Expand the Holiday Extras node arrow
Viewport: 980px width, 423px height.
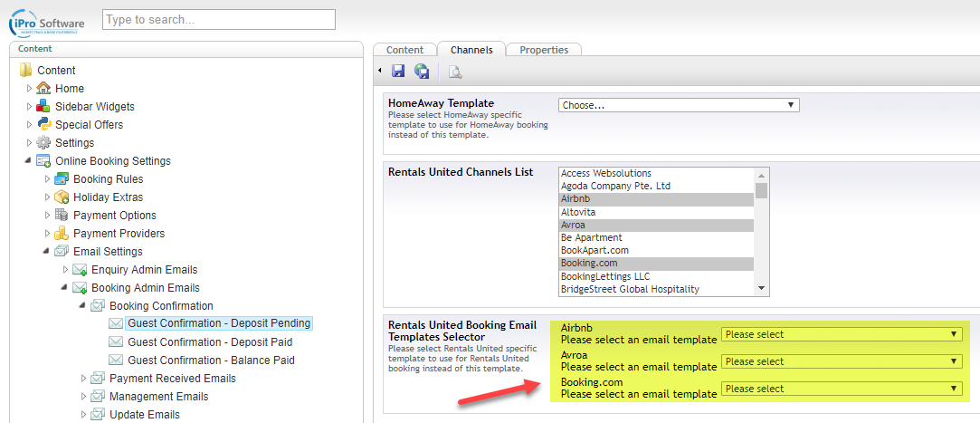[x=47, y=197]
